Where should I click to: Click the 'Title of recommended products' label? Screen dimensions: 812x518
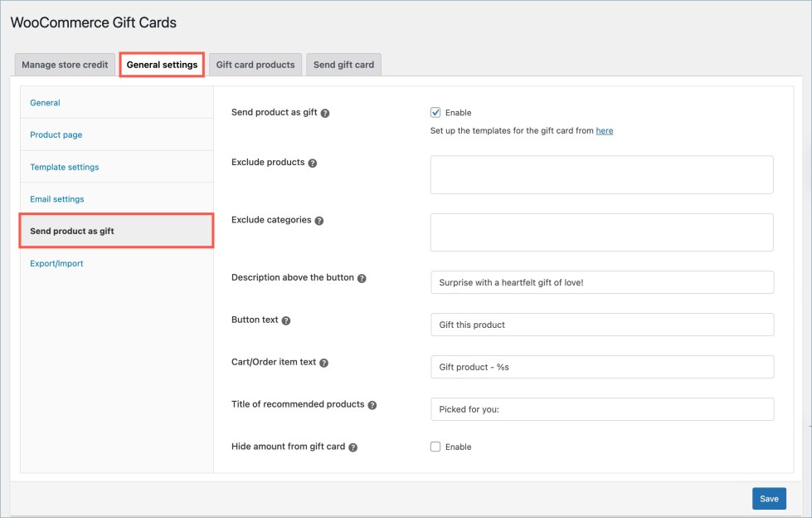(x=298, y=404)
